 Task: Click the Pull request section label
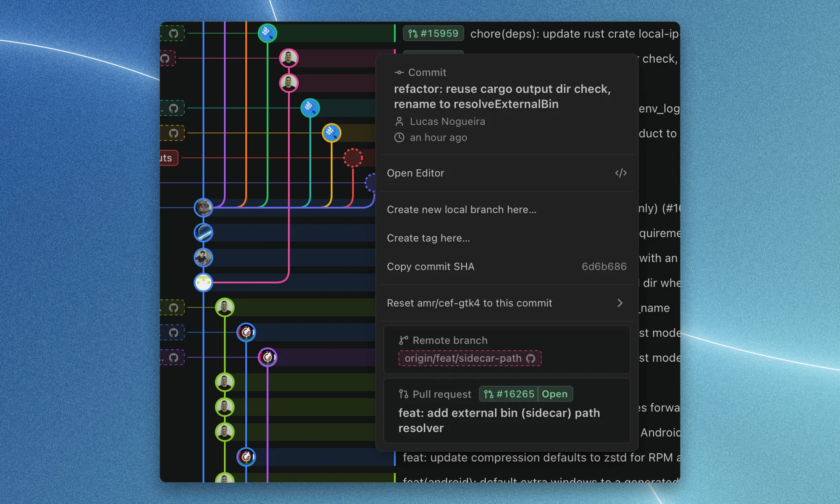click(442, 394)
